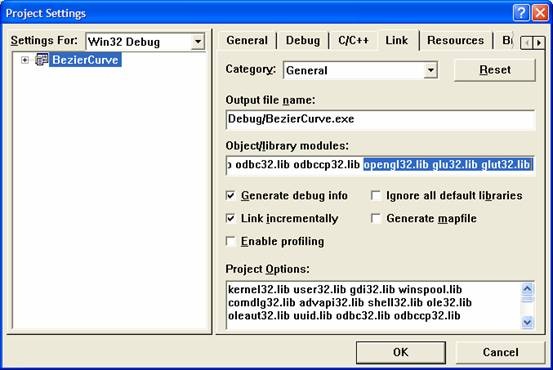Click the Reset button
553x370 pixels.
(495, 70)
